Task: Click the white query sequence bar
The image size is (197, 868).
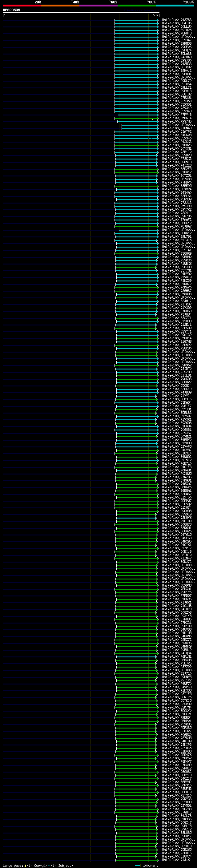Action: [81, 12]
